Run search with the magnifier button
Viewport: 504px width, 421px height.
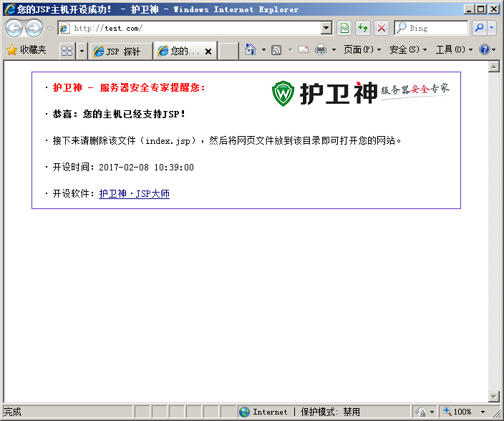(x=479, y=28)
